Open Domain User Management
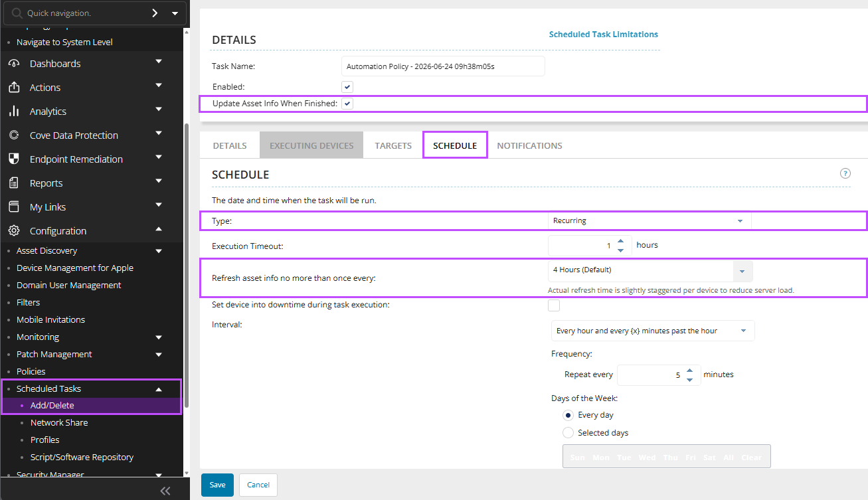 point(69,286)
